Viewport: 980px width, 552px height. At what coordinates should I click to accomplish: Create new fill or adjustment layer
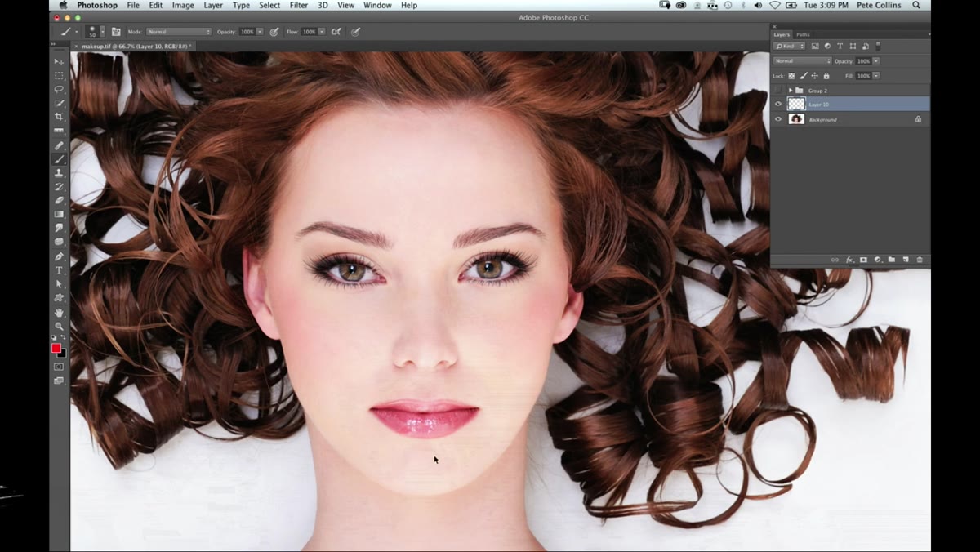click(877, 260)
